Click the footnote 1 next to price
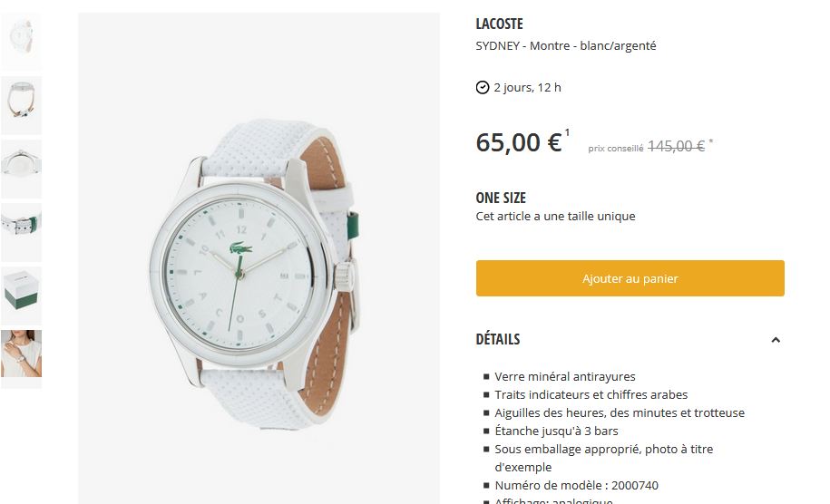Screen dimensions: 830x504 [x=567, y=132]
